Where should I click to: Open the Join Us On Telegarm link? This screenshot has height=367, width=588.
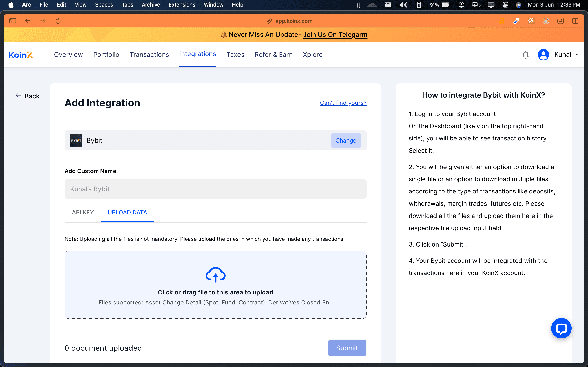coord(335,34)
